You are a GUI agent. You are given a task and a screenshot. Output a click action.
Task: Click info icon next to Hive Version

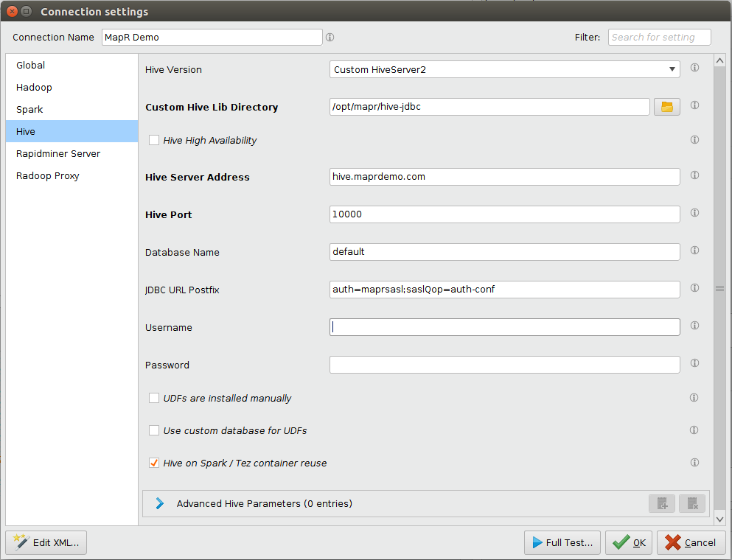(x=694, y=69)
